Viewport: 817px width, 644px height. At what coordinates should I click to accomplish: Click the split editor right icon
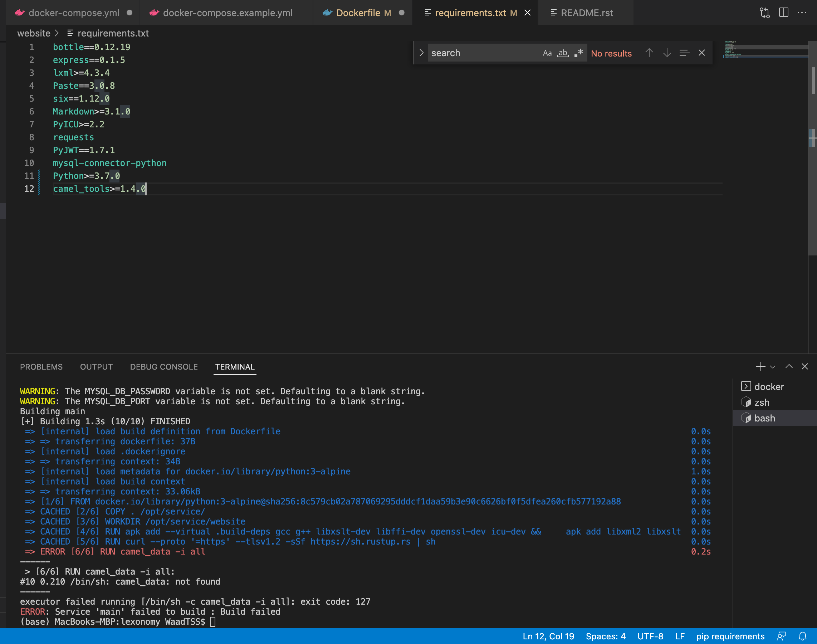(783, 13)
